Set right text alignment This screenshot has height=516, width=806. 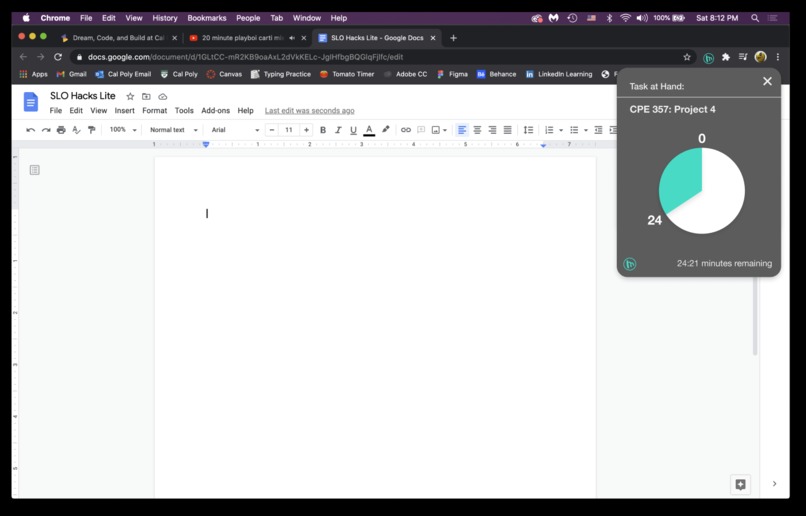(492, 130)
